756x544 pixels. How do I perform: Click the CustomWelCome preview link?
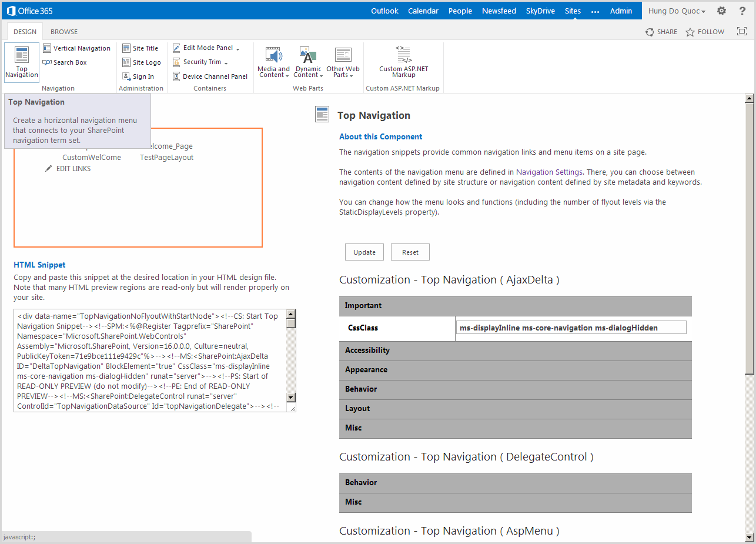tap(92, 158)
